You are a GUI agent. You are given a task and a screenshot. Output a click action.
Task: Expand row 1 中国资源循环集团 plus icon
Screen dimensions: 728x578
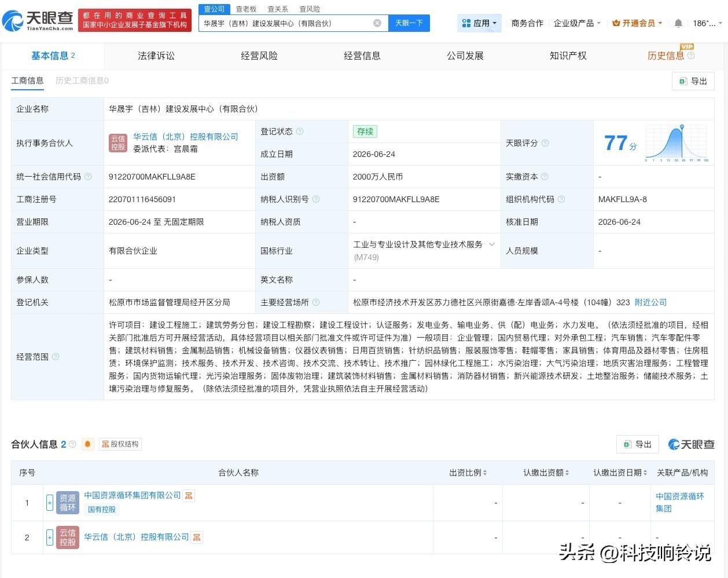[x=50, y=502]
